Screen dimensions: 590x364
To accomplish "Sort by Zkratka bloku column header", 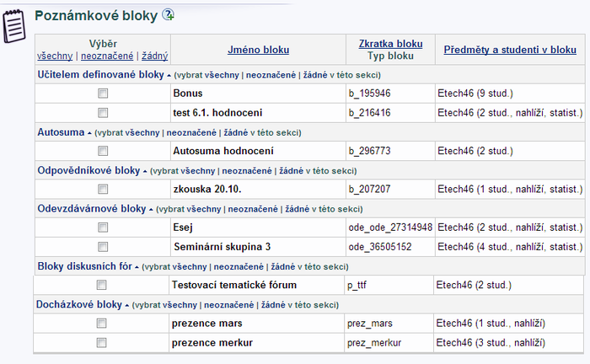I will [x=390, y=44].
